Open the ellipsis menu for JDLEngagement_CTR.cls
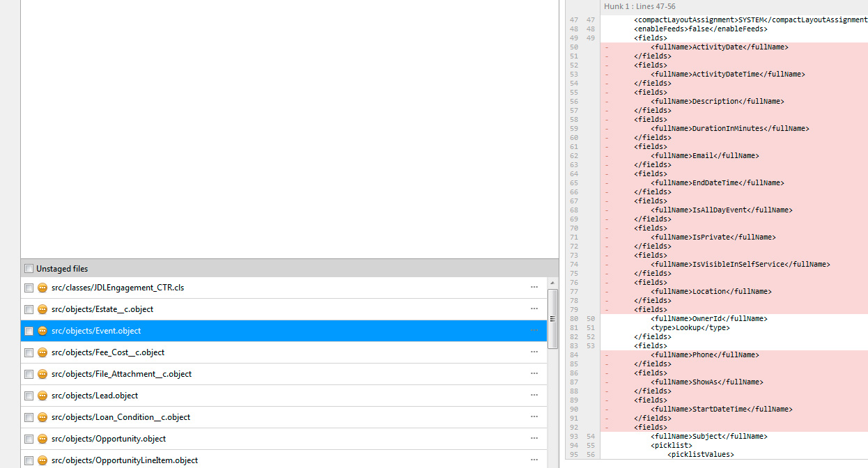868x468 pixels. [534, 287]
